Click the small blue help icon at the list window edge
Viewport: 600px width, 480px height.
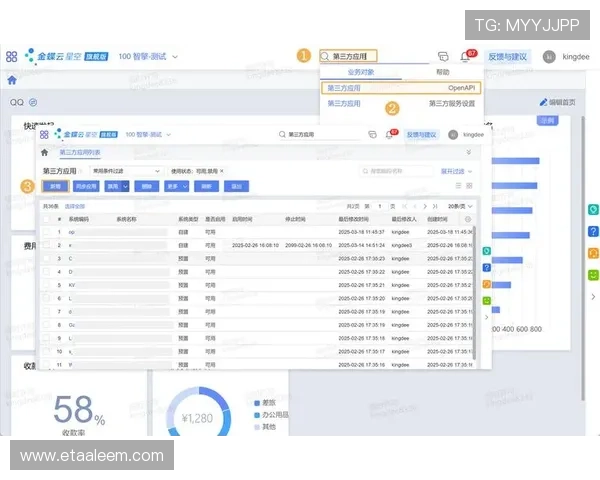point(486,268)
